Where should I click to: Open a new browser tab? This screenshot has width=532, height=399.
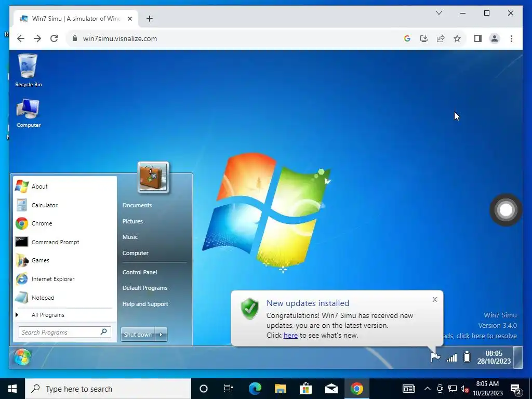pos(150,19)
